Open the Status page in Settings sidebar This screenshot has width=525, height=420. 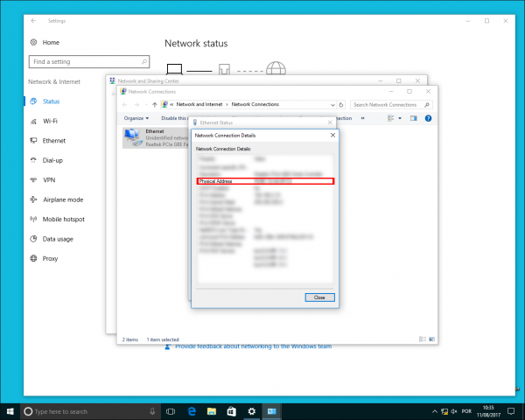51,101
